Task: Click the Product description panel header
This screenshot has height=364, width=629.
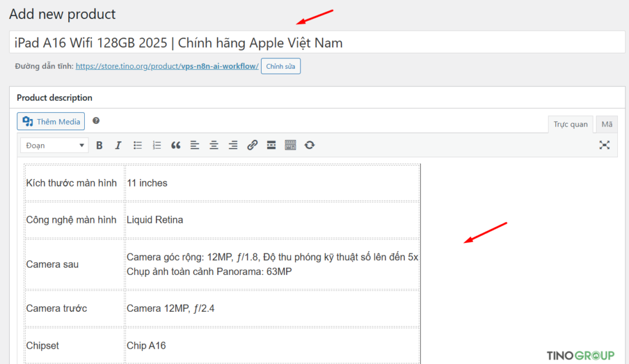Action: 317,98
